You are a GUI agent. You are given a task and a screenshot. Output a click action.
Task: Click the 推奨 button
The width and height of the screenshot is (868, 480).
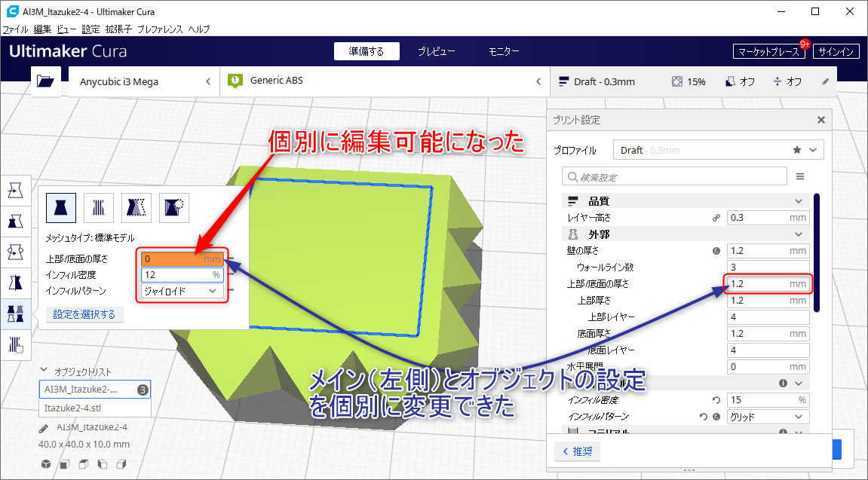coord(577,451)
